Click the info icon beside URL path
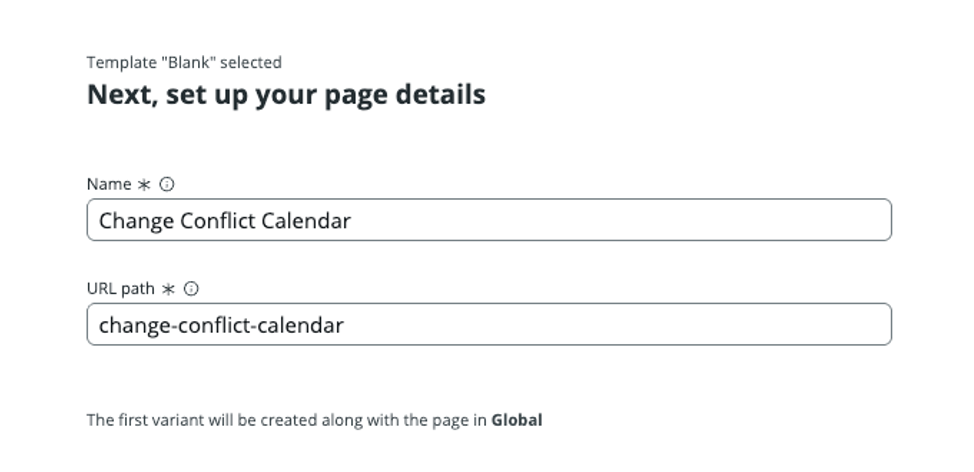Screen dimensions: 974x472 [192, 289]
